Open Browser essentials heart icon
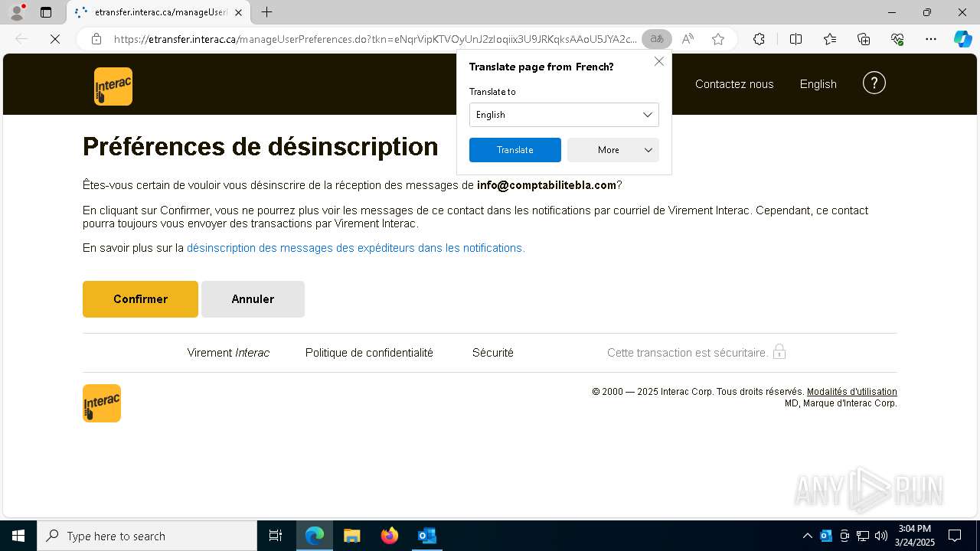This screenshot has width=980, height=551. click(897, 39)
